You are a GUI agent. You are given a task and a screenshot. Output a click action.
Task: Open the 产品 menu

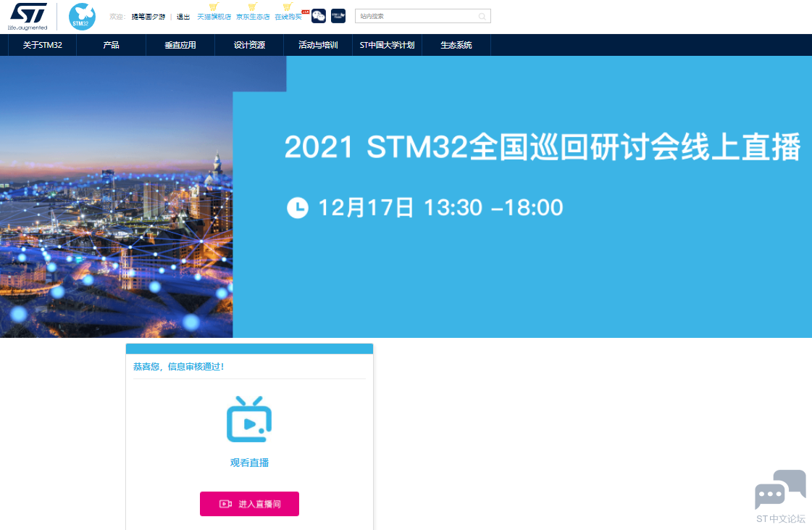click(x=112, y=45)
